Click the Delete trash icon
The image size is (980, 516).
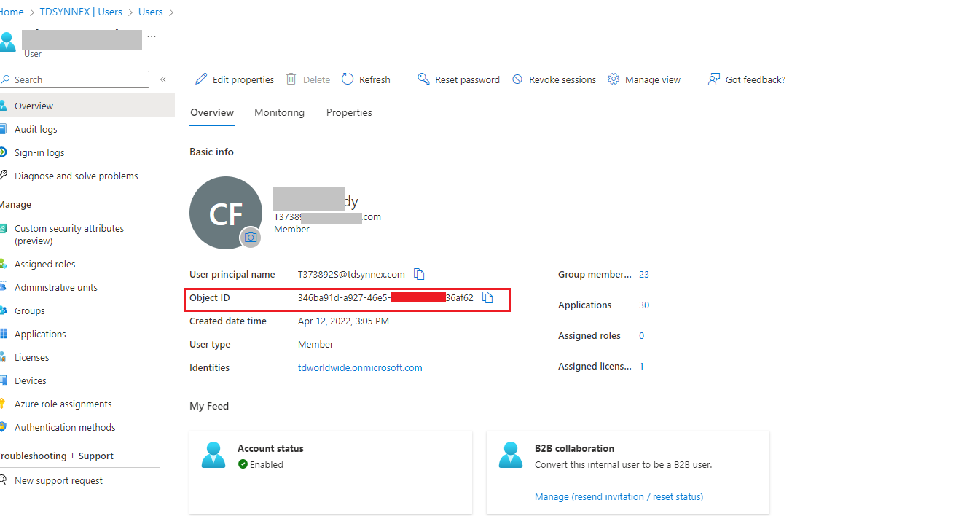tap(291, 79)
